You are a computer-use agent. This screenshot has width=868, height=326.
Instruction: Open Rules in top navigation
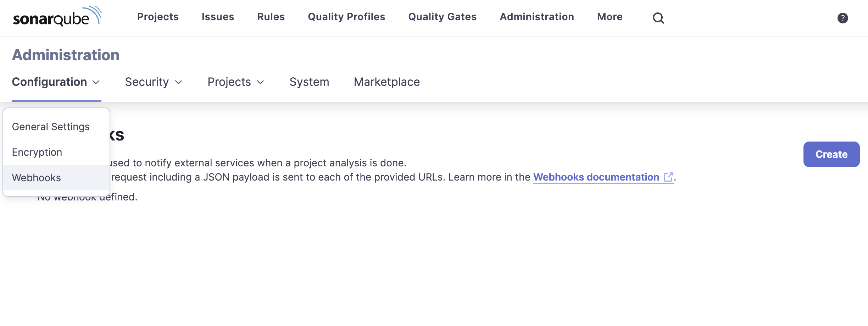pyautogui.click(x=271, y=17)
